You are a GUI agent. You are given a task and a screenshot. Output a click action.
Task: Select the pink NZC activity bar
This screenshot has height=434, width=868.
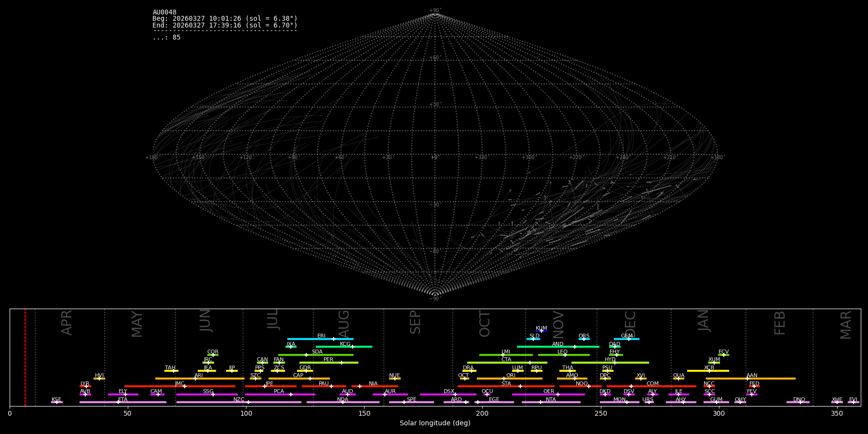239,402
